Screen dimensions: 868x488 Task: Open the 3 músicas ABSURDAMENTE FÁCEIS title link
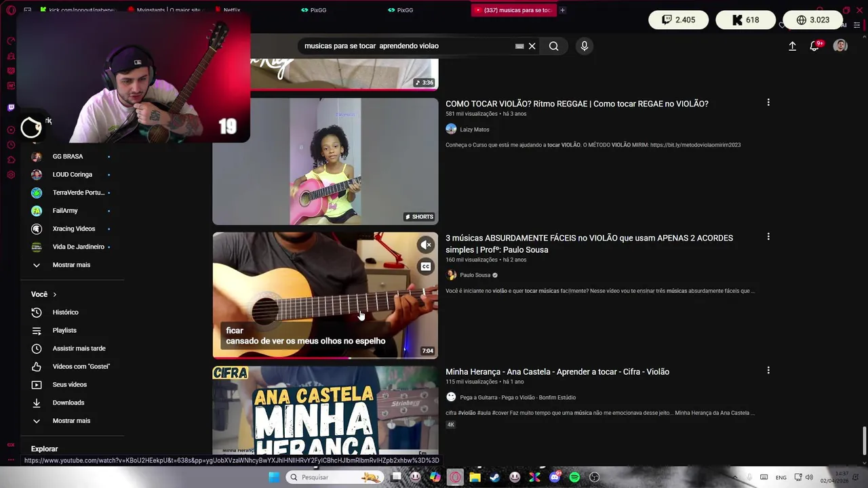coord(589,244)
